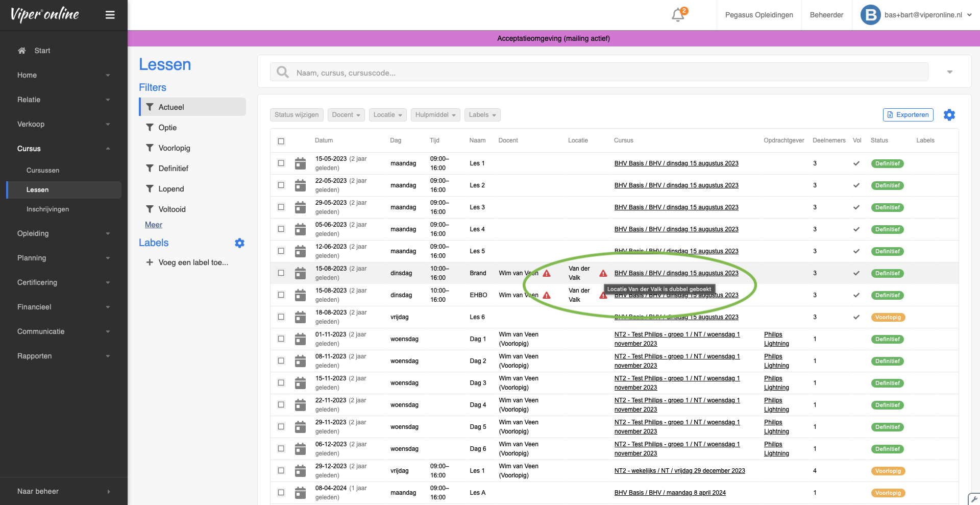The width and height of the screenshot is (980, 505).
Task: Click plus icon to add a label
Action: pyautogui.click(x=150, y=262)
